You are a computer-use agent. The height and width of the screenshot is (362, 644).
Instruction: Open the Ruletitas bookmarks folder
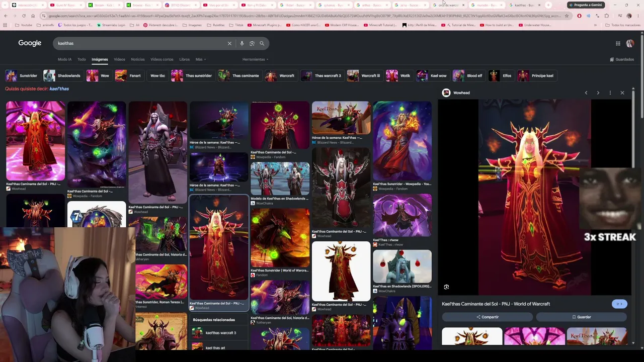pyautogui.click(x=216, y=25)
